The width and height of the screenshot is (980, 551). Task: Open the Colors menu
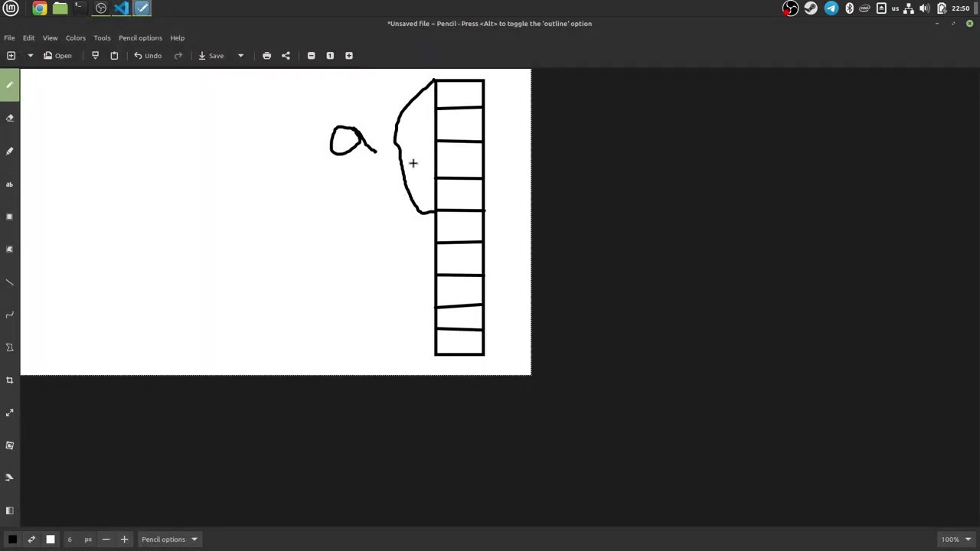pos(75,37)
